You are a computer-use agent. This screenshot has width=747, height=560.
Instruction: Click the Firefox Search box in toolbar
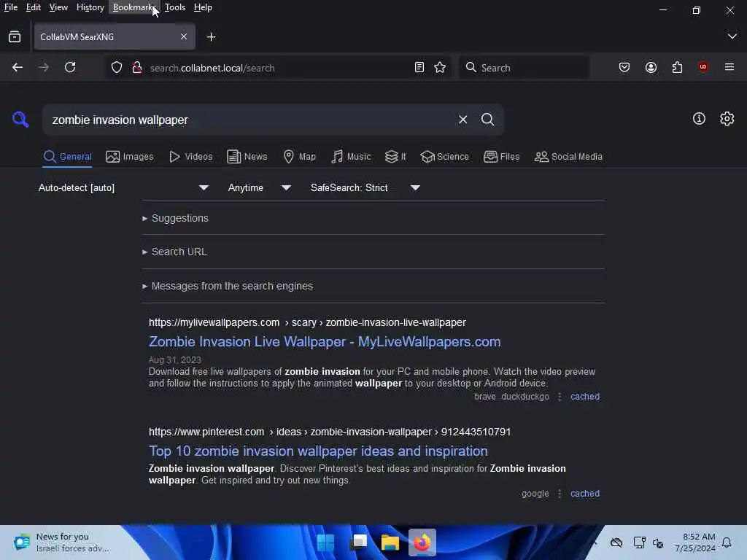(524, 68)
